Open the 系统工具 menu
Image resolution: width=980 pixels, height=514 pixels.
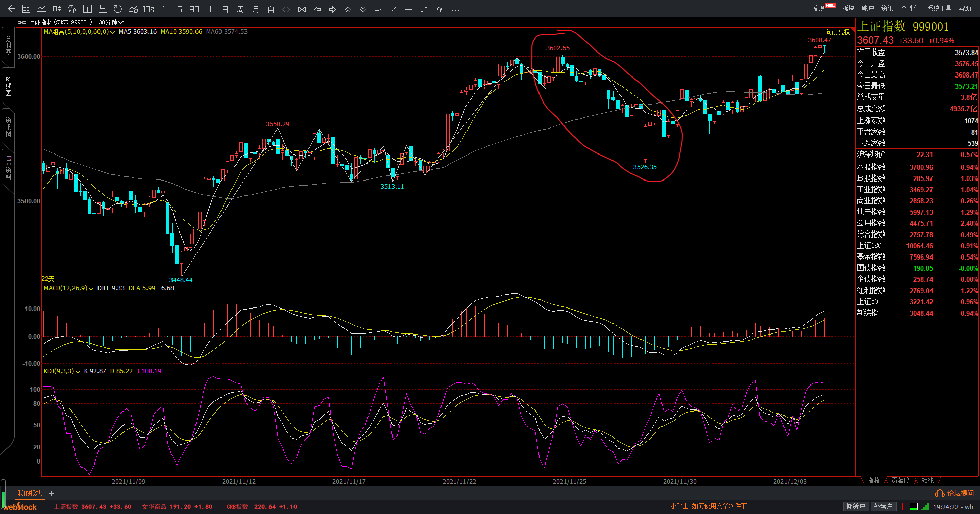(939, 8)
